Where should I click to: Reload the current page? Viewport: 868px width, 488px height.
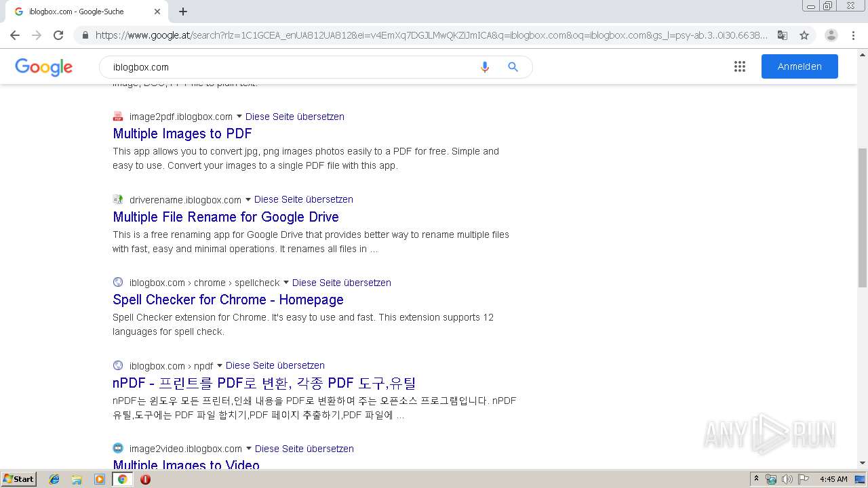click(58, 35)
